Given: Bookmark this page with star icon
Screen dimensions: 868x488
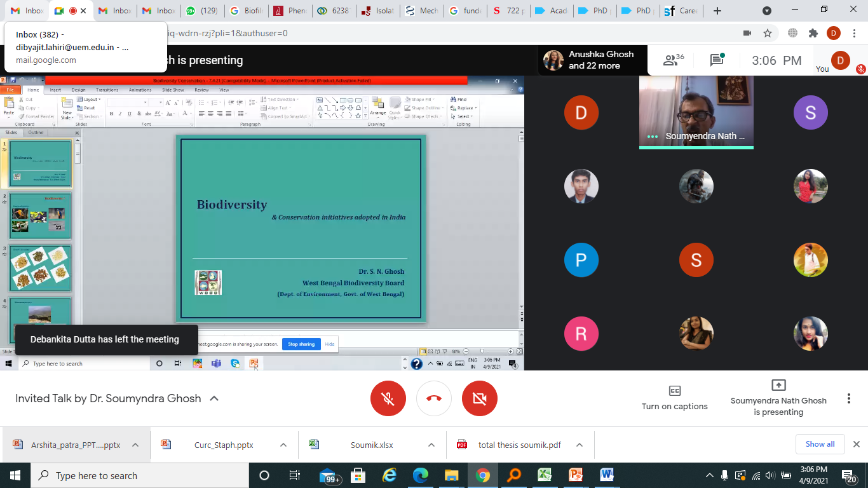Looking at the screenshot, I should pos(768,33).
